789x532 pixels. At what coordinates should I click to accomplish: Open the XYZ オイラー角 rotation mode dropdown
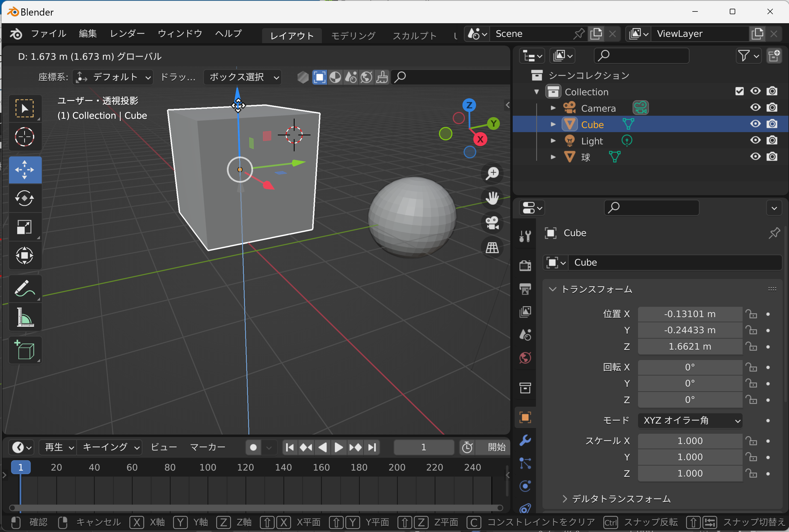(690, 420)
